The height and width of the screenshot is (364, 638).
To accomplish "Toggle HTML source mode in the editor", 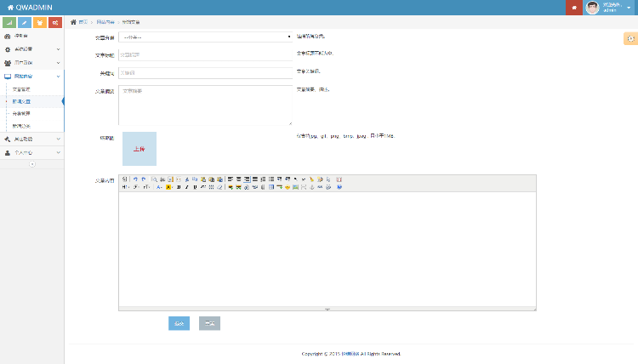I will tap(124, 179).
